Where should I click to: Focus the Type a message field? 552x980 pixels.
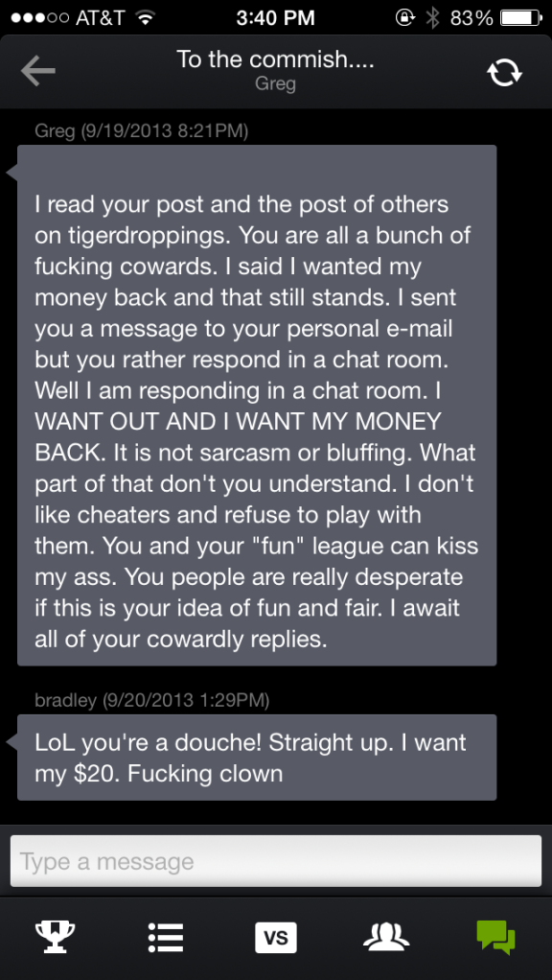[275, 861]
